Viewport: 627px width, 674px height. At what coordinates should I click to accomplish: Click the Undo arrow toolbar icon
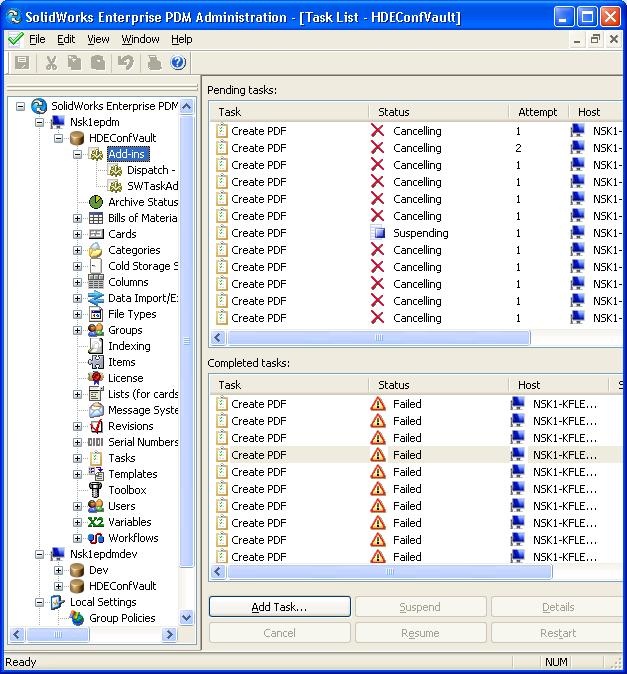[x=125, y=63]
